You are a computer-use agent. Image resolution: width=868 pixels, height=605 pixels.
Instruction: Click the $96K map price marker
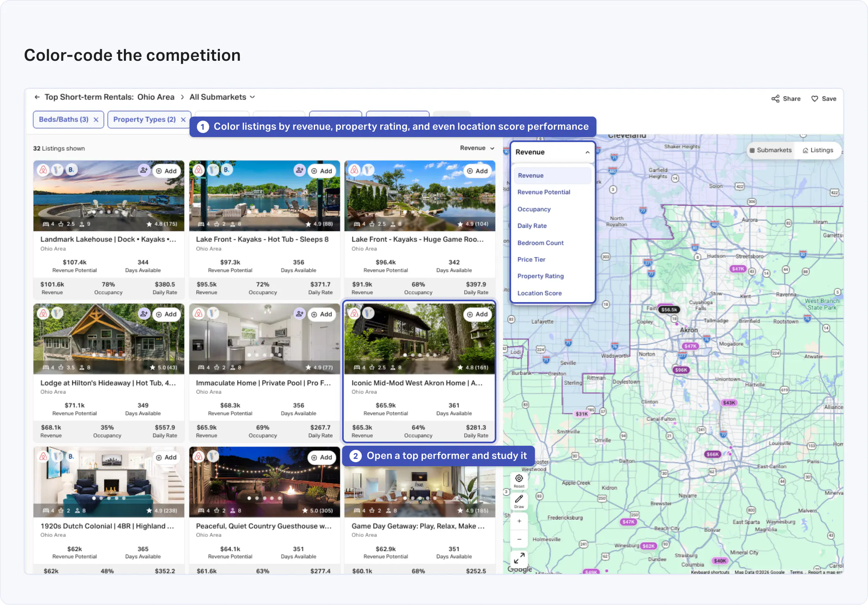click(681, 370)
